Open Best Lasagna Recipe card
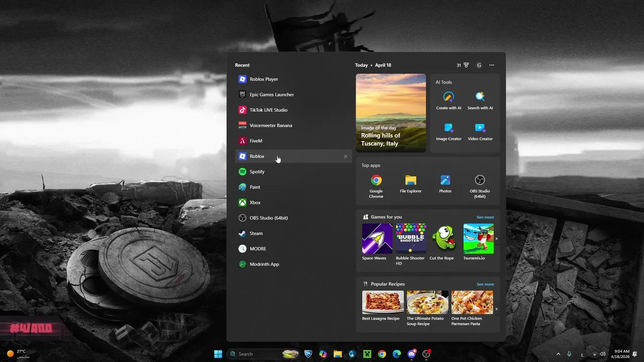The width and height of the screenshot is (644, 362). pos(382,306)
